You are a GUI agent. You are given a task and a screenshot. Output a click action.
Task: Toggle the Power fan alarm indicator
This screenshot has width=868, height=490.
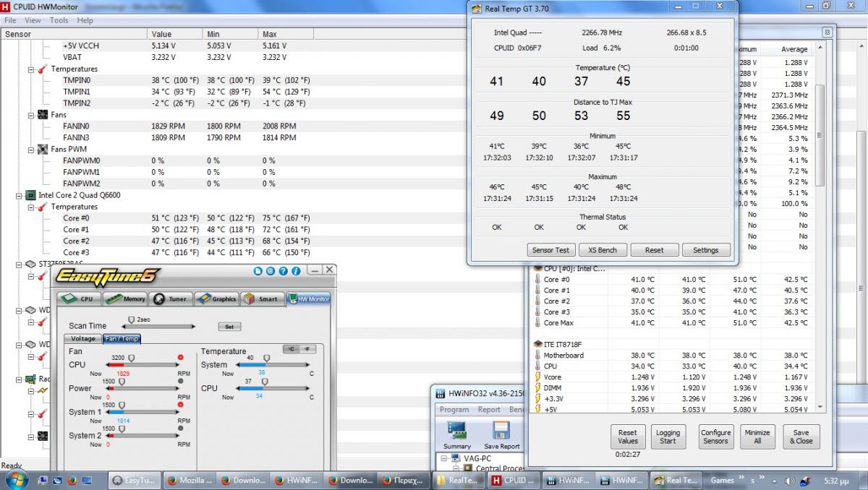click(180, 381)
